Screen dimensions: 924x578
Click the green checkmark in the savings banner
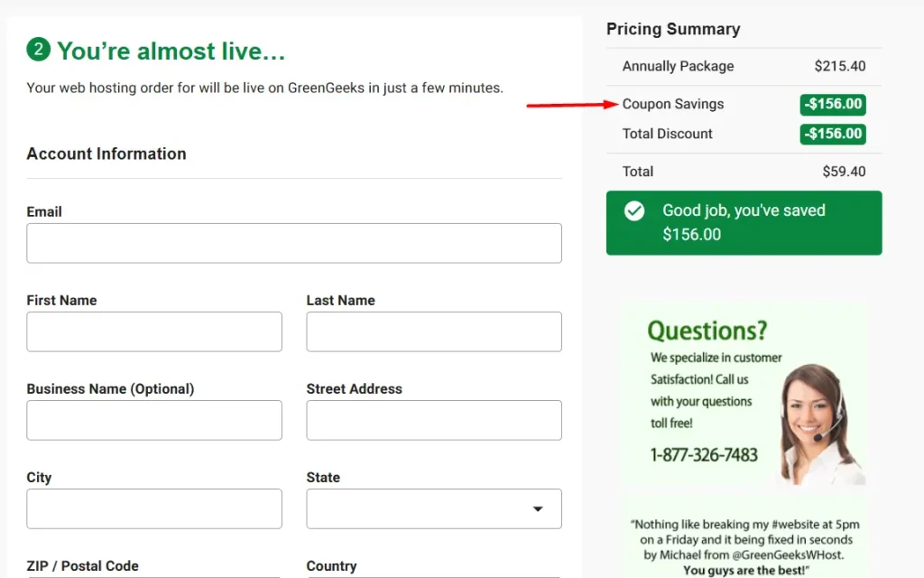tap(633, 210)
